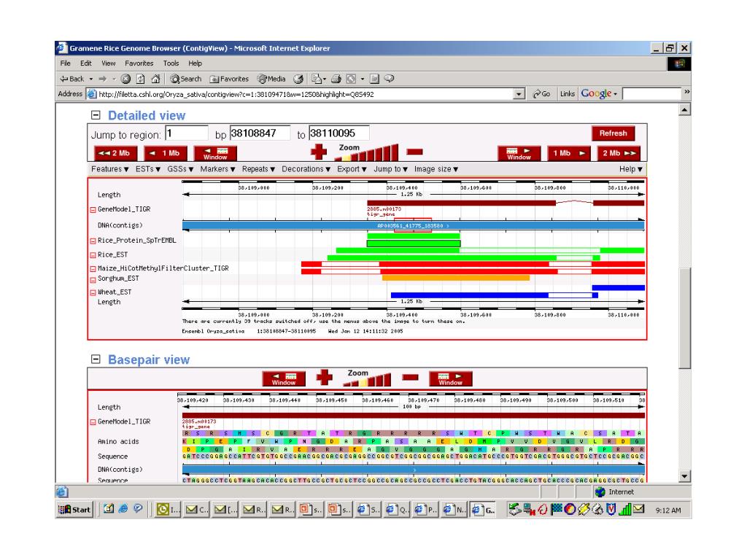Print the page using the printer icon
Screen dimensions: 747x560
[336, 79]
